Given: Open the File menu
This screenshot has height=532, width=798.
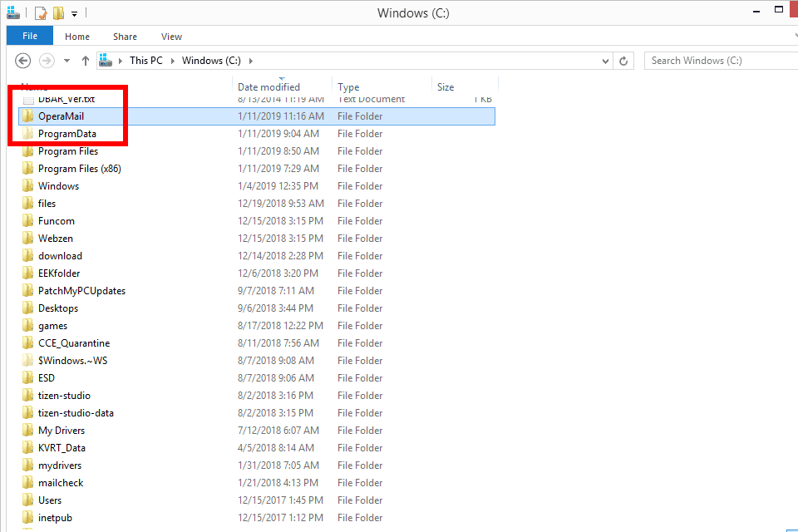Looking at the screenshot, I should (30, 36).
